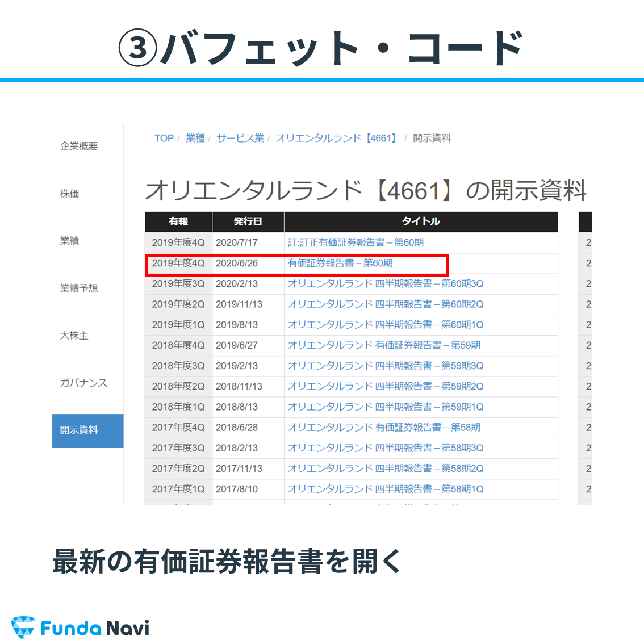Viewport: 644px width, 644px height.
Task: Open 有価証券報告書－第60期 dated 2020/6/26
Action: 340,264
